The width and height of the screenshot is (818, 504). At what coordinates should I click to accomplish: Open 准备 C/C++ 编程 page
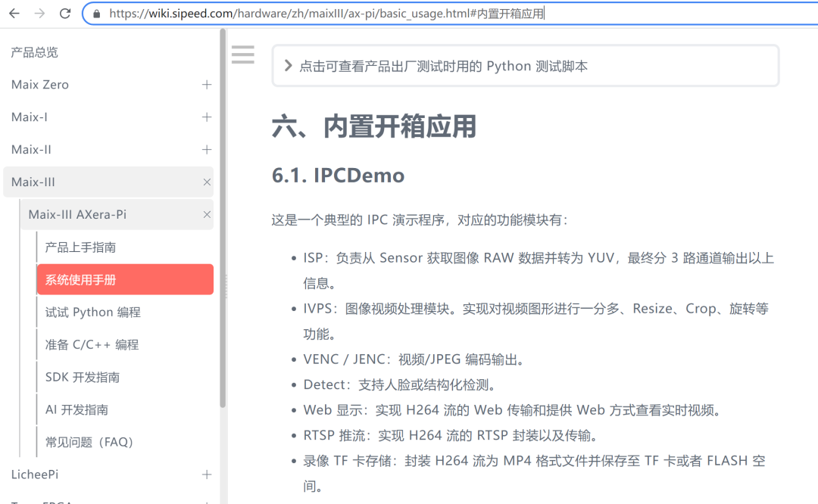[92, 344]
